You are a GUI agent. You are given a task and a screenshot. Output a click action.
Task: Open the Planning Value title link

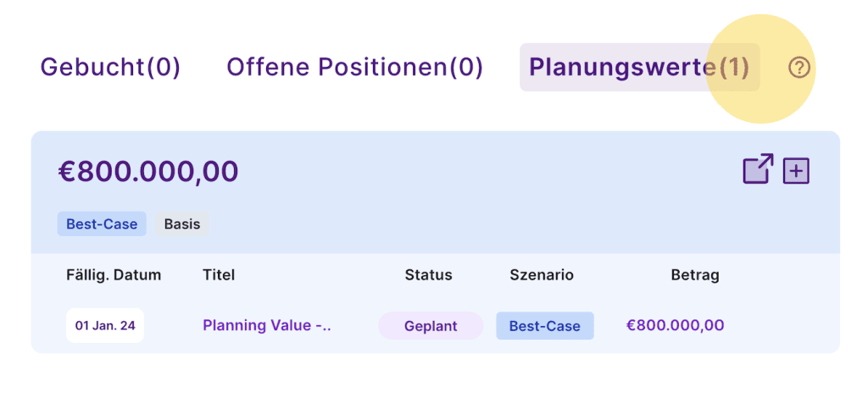coord(267,325)
